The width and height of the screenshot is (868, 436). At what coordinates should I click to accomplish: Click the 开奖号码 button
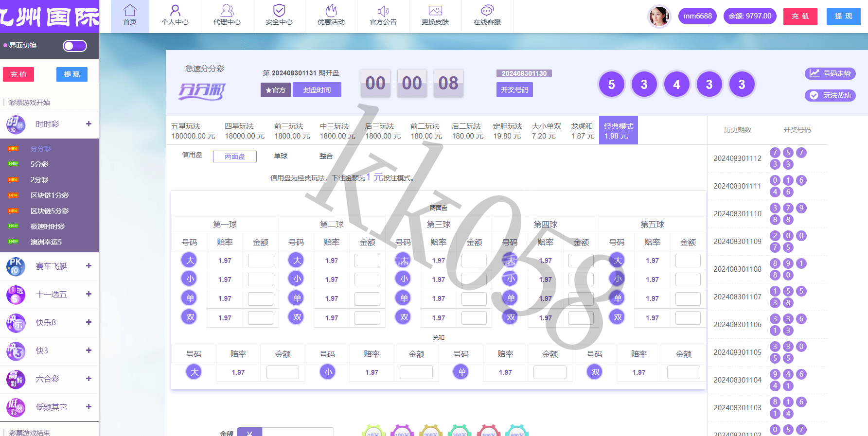(514, 90)
